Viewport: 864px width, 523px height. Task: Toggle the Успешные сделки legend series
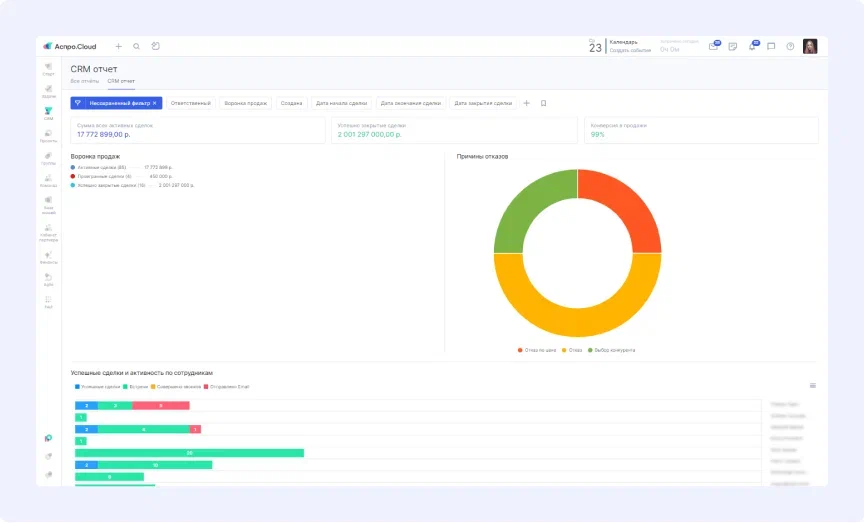[x=97, y=386]
